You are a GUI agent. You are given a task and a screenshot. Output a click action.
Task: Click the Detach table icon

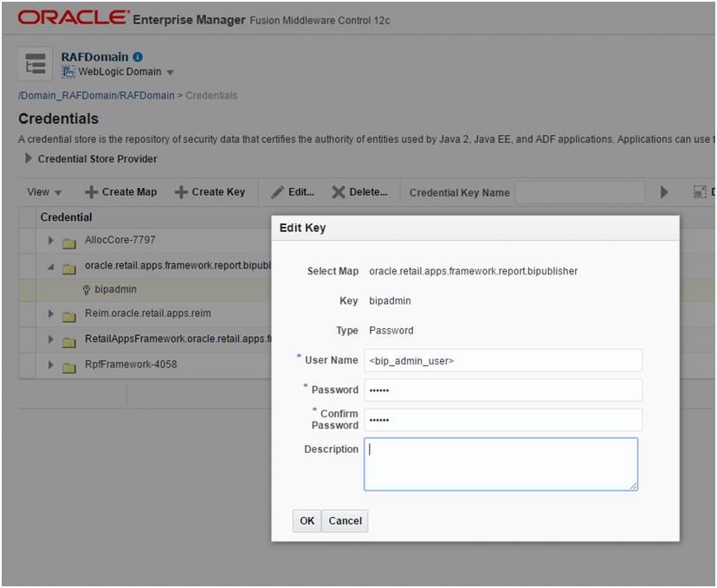(x=700, y=192)
